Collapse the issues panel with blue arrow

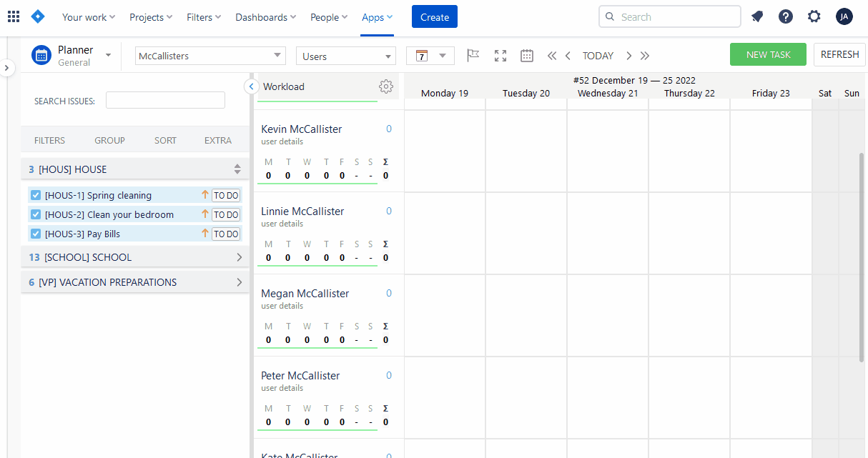tap(251, 86)
